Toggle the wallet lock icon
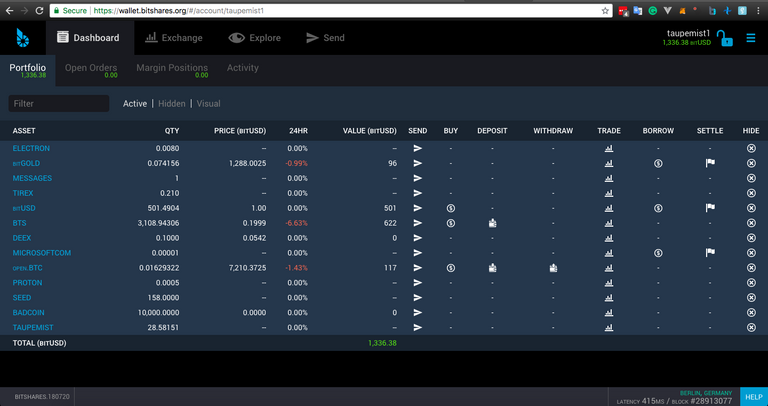 [x=725, y=40]
